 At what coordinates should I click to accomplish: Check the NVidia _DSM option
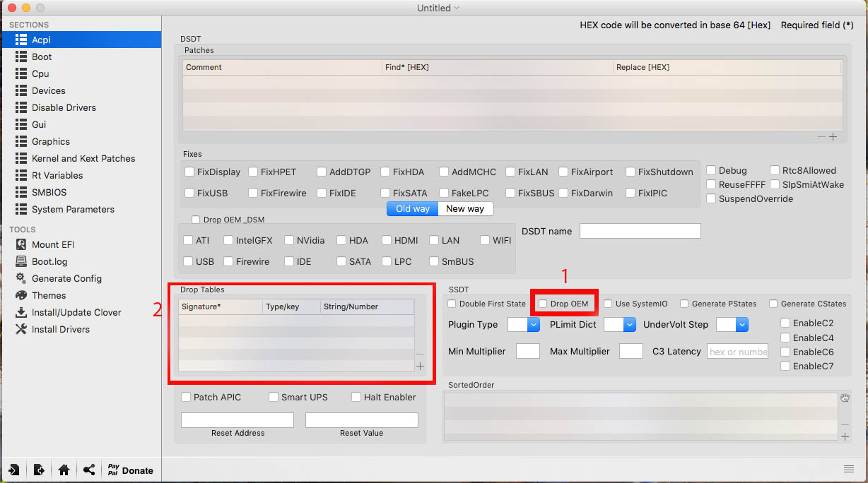(x=289, y=240)
